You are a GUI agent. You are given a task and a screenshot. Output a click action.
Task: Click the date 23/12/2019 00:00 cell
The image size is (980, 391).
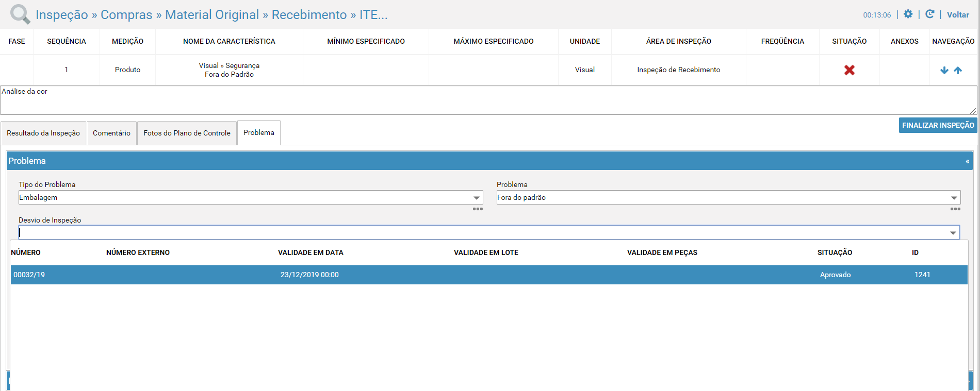click(x=309, y=275)
